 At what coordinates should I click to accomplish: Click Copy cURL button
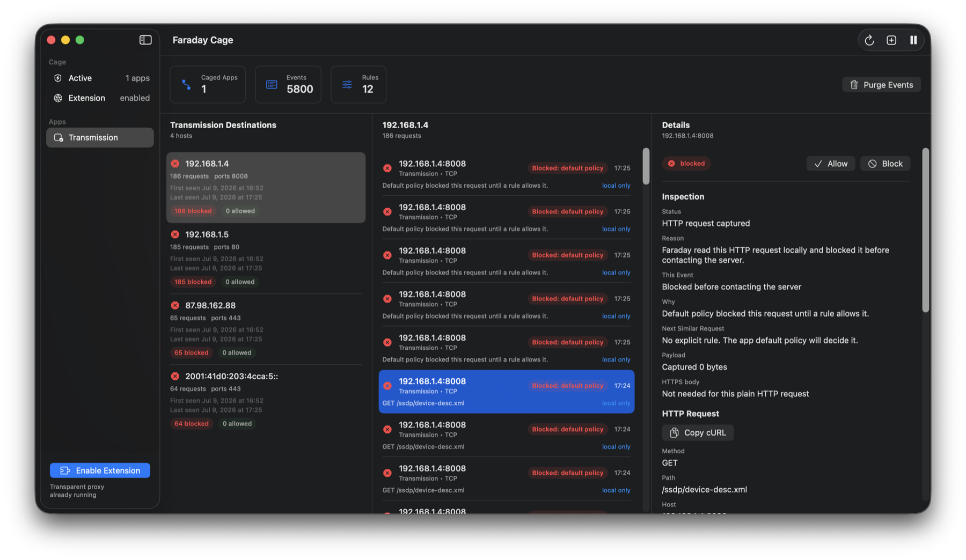pyautogui.click(x=698, y=432)
